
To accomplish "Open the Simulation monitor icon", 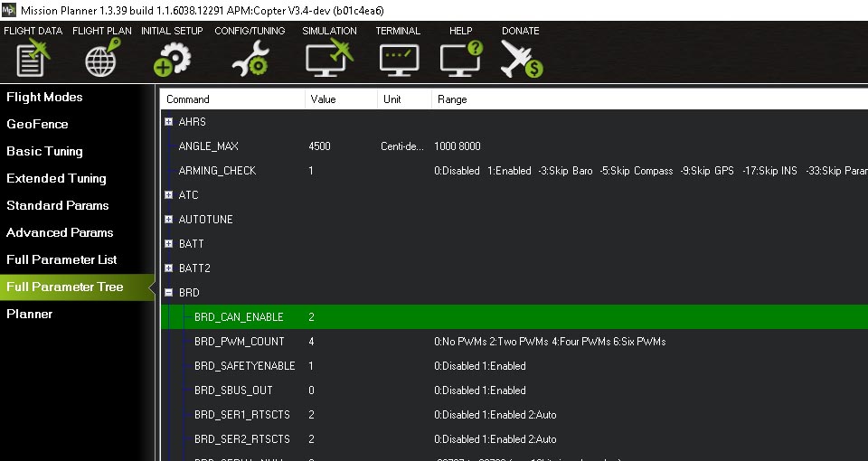I will pos(328,58).
